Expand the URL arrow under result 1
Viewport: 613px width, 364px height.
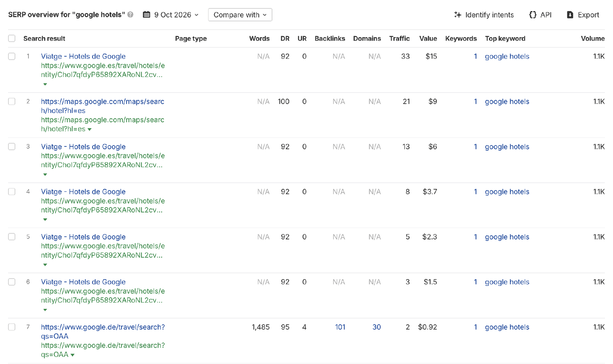(45, 84)
